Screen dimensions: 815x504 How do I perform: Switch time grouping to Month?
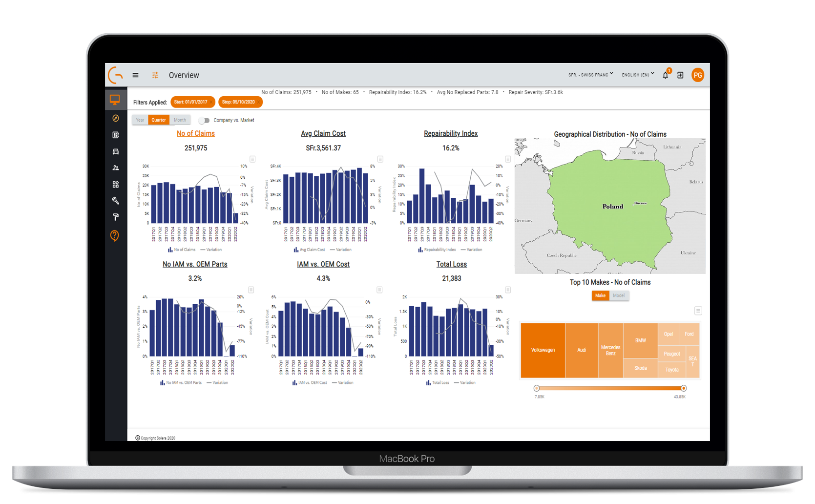tap(180, 120)
